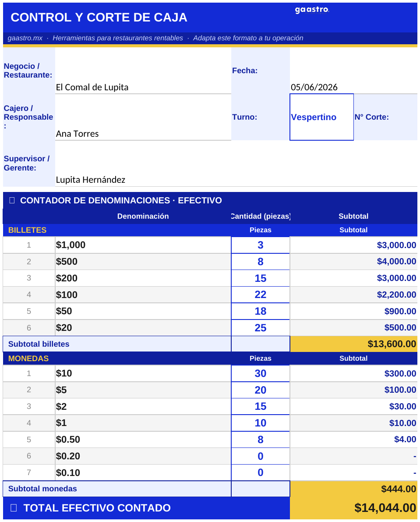Image resolution: width=420 pixels, height=522 pixels.
Task: Click the $0.10 coins quantity cell
Action: [x=261, y=472]
